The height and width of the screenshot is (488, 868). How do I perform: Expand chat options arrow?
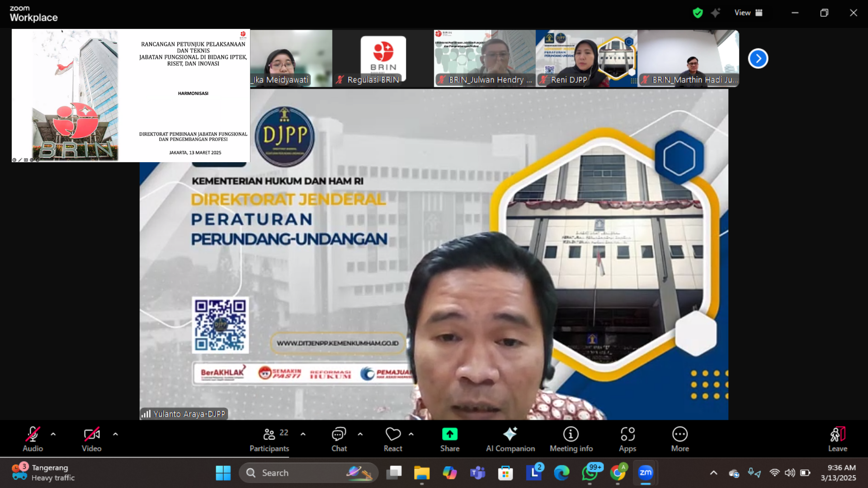point(360,434)
